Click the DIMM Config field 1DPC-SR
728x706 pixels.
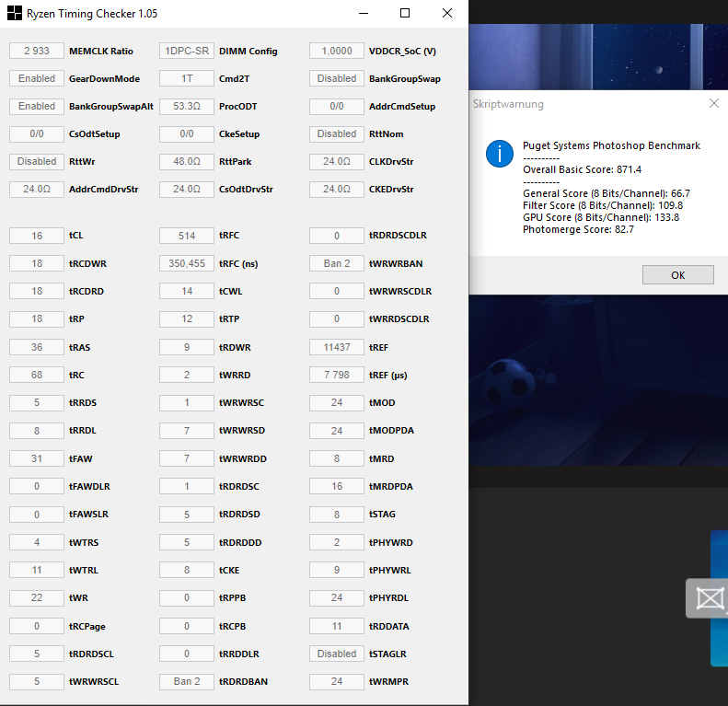(187, 52)
